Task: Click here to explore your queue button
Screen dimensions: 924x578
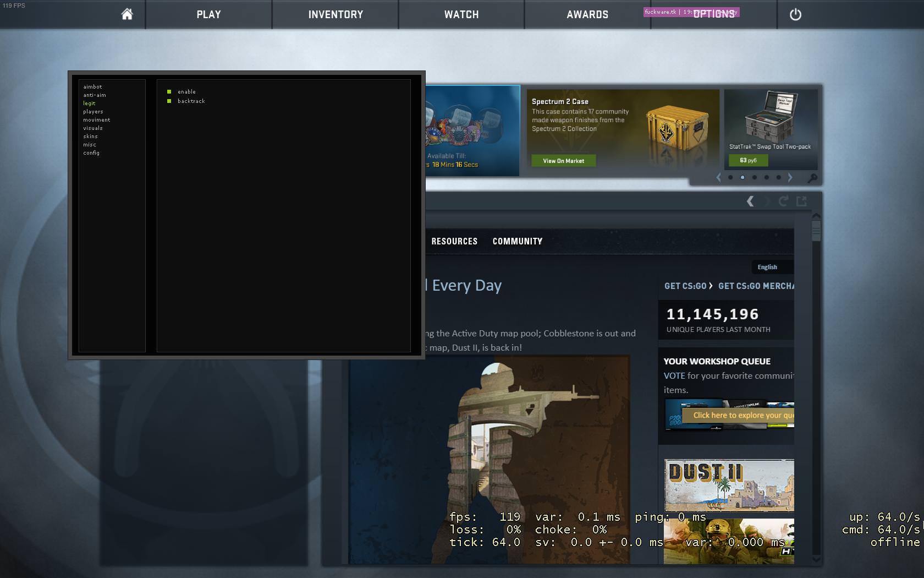Action: coord(738,415)
